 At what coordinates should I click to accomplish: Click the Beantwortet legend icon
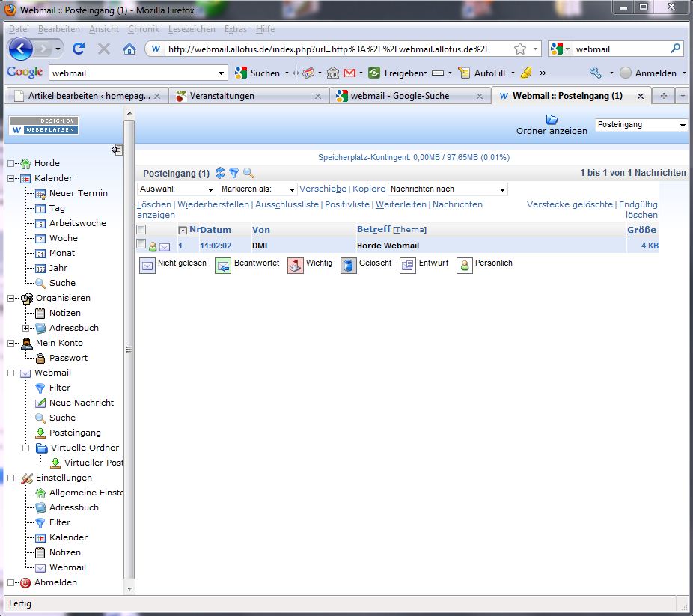223,266
